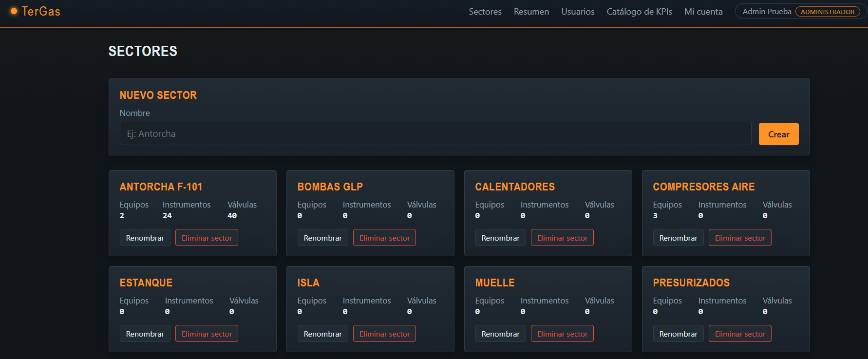Select the BOMBAS GLP card title
Viewport: 868px width, 359px height.
pyautogui.click(x=330, y=187)
